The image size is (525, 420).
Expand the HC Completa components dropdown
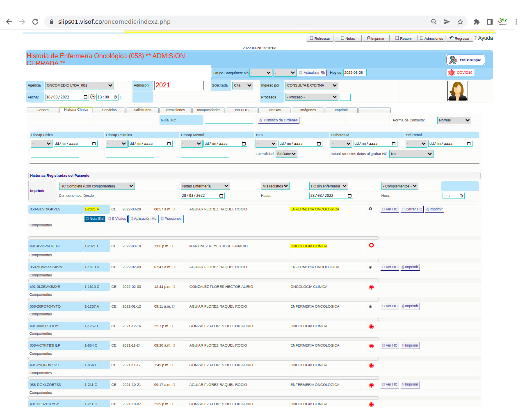click(97, 186)
